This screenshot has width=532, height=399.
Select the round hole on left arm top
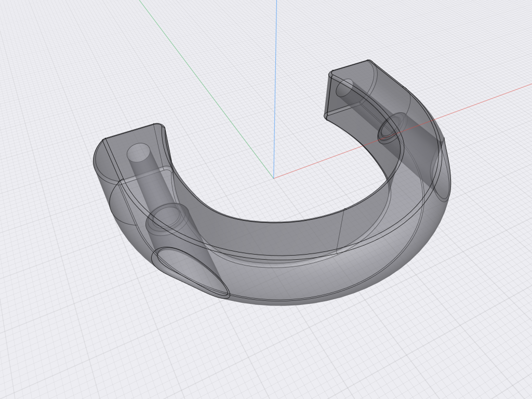[138, 153]
